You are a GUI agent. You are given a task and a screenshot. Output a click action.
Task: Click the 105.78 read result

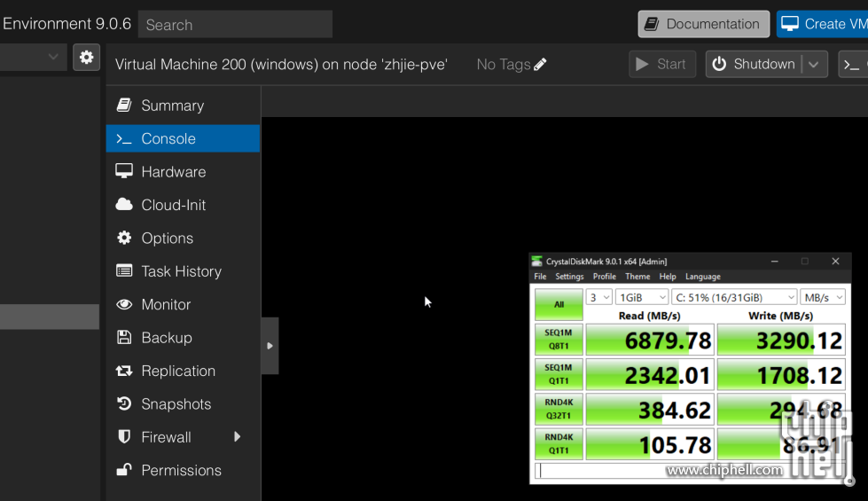(650, 444)
